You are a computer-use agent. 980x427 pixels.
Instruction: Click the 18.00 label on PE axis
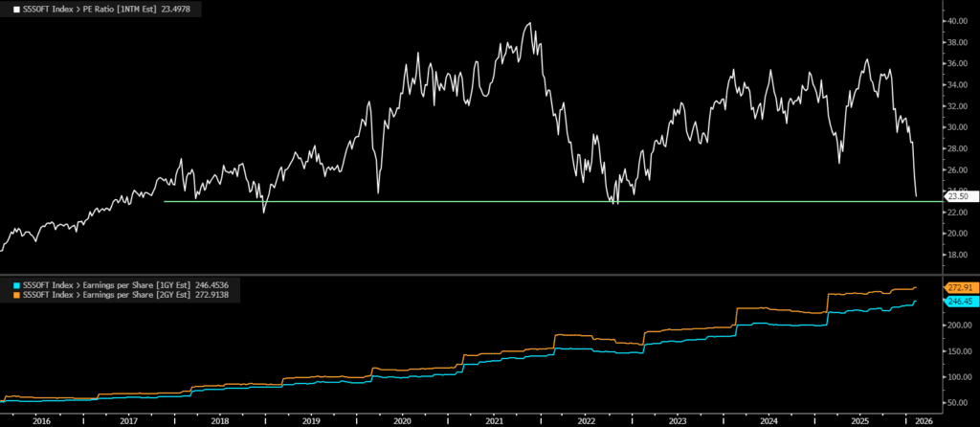click(x=958, y=255)
